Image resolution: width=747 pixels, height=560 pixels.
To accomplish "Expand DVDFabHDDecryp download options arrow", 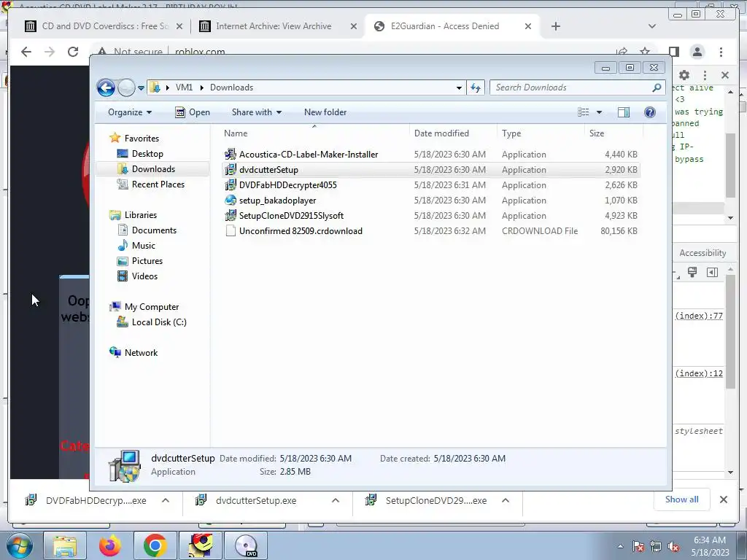I will point(166,500).
